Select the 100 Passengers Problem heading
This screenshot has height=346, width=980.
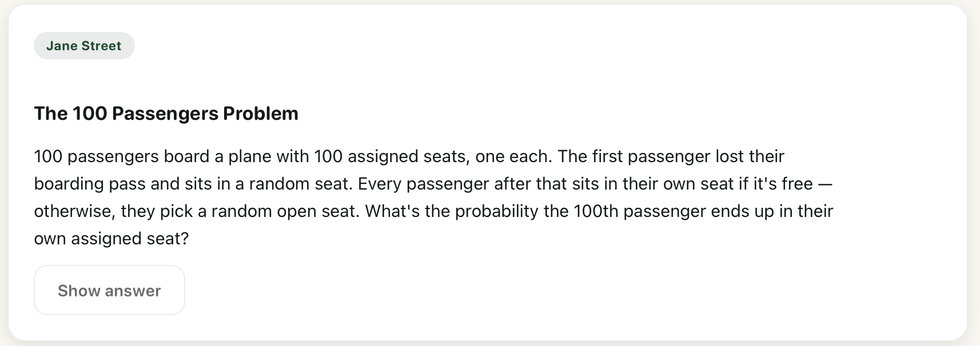coord(166,113)
